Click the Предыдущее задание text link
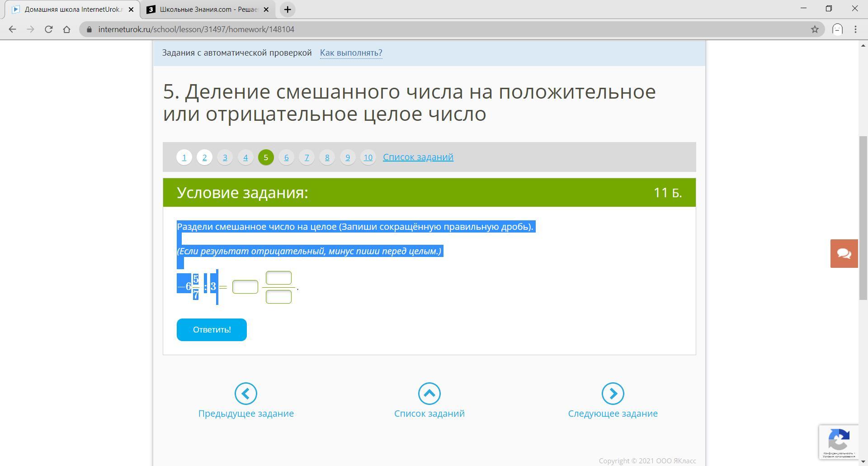 246,414
